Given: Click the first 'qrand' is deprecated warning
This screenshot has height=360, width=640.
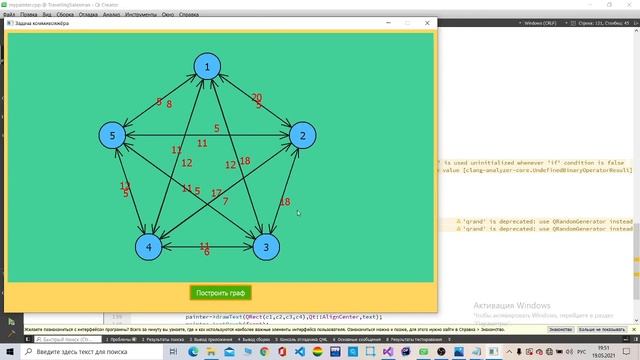Looking at the screenshot, I should coord(544,221).
